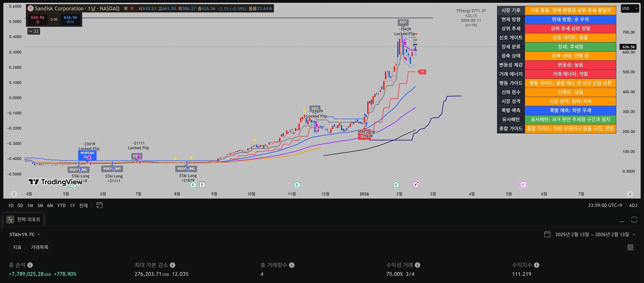Click the 현재 방향: 숏 우위 cell
This screenshot has height=283, width=644.
pyautogui.click(x=570, y=19)
